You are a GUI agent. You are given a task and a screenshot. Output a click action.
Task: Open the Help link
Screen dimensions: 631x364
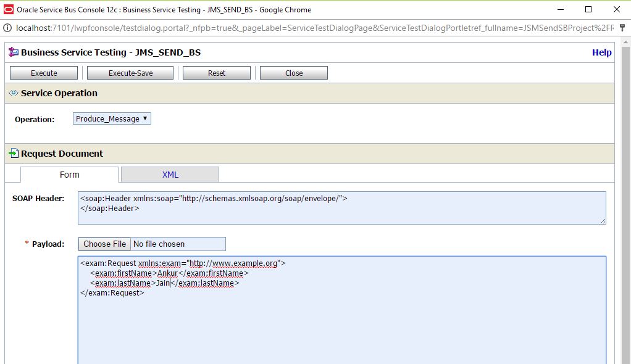pyautogui.click(x=601, y=52)
